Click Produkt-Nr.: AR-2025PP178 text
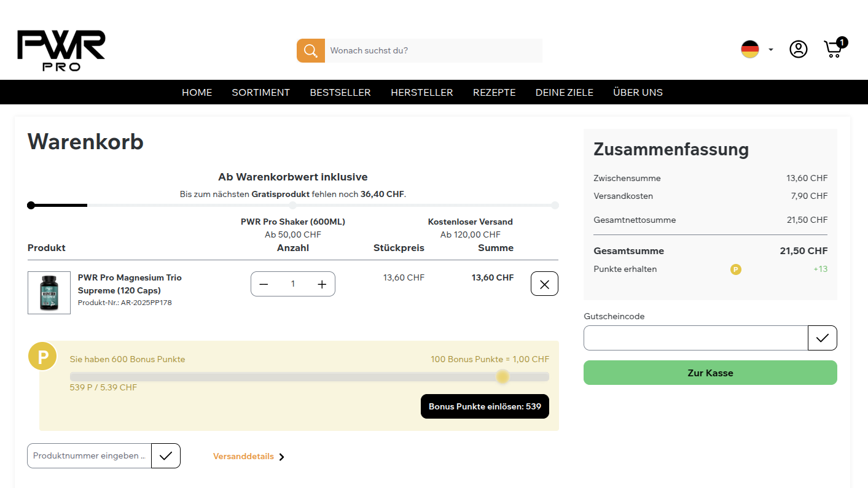This screenshot has height=488, width=868. click(125, 303)
